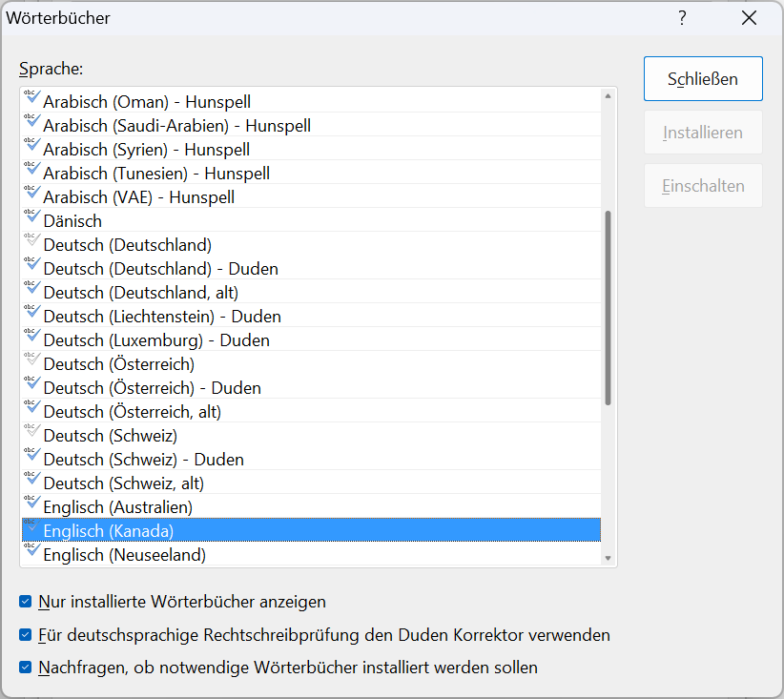
Task: Click the greyed spellcheck icon beside Deutsch (Österreich)
Action: click(31, 359)
